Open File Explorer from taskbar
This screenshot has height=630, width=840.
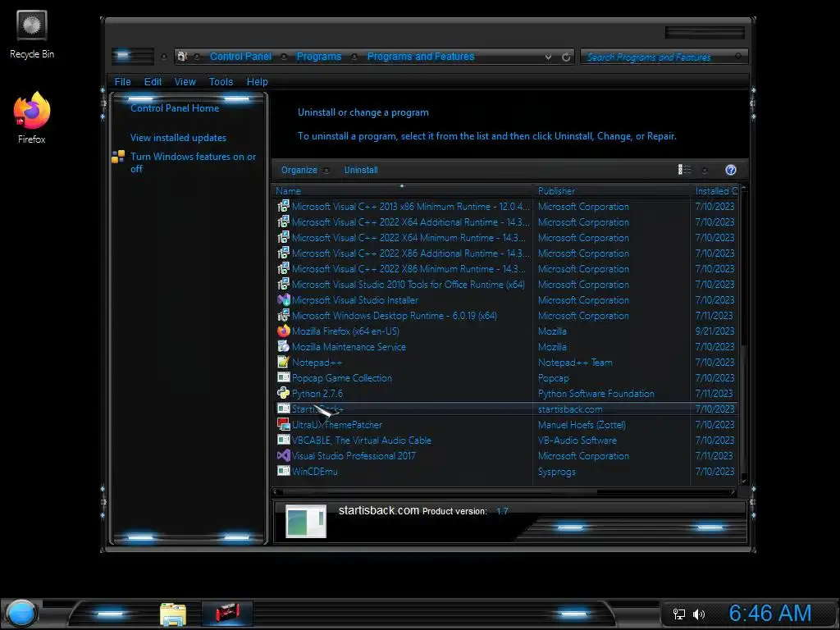[x=172, y=614]
